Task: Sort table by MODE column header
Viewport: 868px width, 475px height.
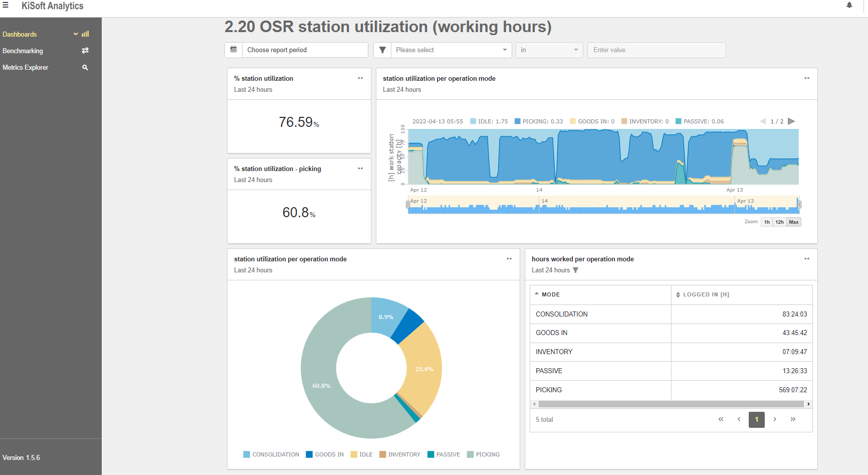Action: [550, 294]
